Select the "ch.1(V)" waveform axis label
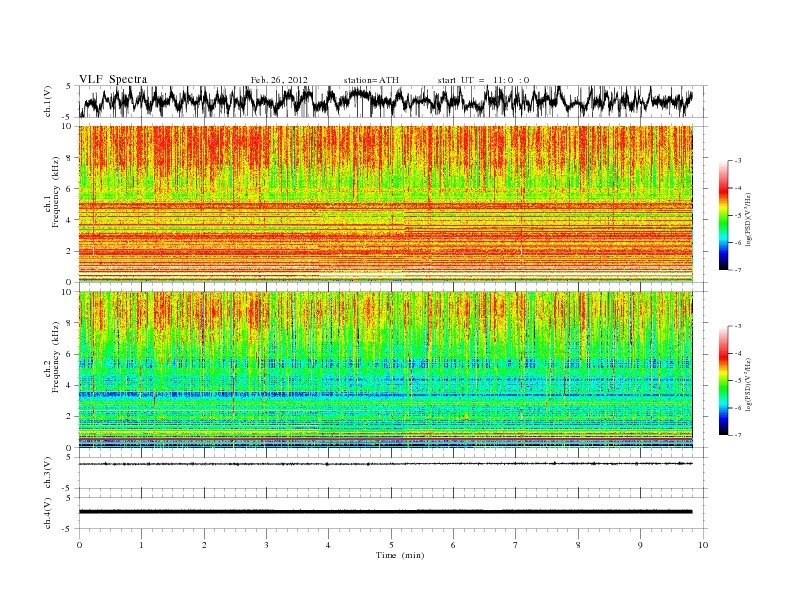Image resolution: width=792 pixels, height=612 pixels. pyautogui.click(x=48, y=101)
